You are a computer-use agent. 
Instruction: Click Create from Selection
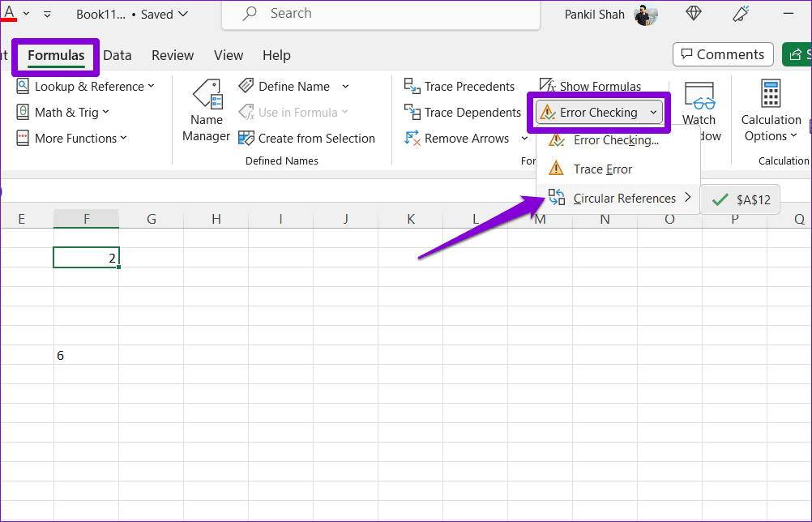pos(309,138)
